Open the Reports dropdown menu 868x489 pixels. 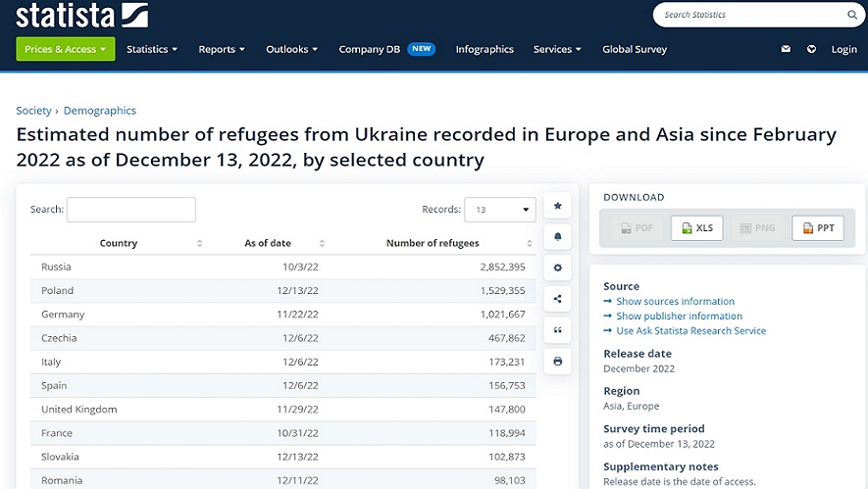click(x=222, y=49)
